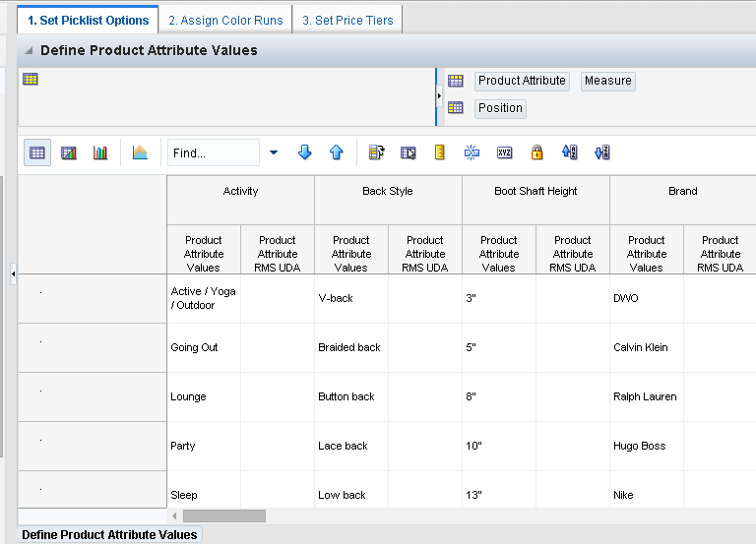
Task: Click the page axis grid icon at left
Action: coord(30,79)
